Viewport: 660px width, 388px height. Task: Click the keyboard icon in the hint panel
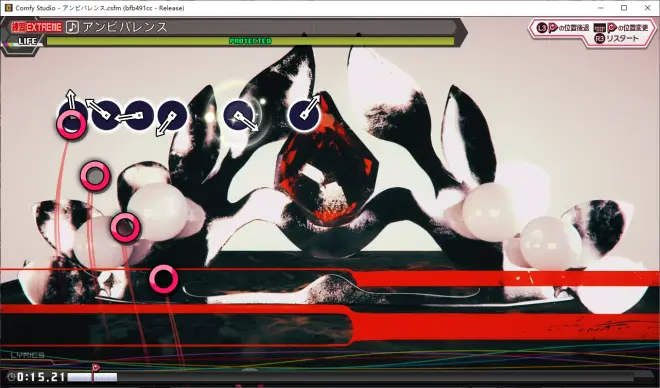pos(600,28)
